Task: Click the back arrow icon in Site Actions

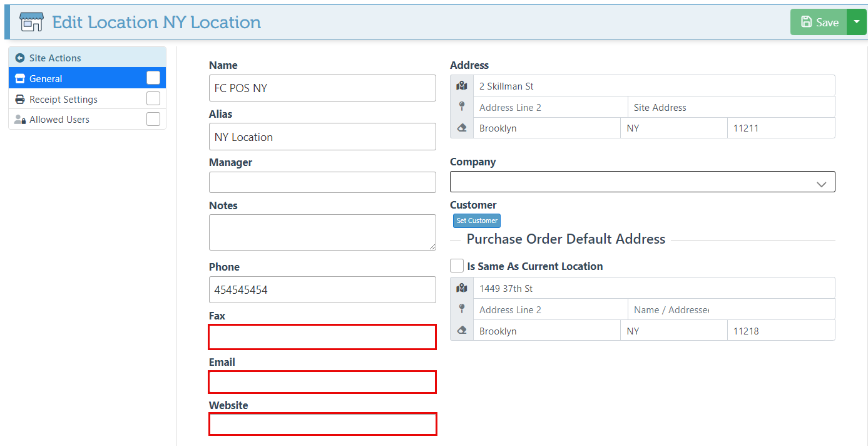Action: click(x=19, y=58)
